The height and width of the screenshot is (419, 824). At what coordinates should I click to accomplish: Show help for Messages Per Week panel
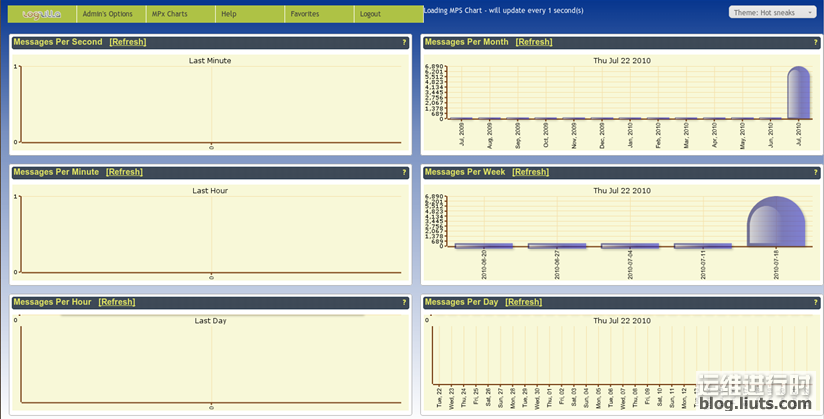click(816, 173)
